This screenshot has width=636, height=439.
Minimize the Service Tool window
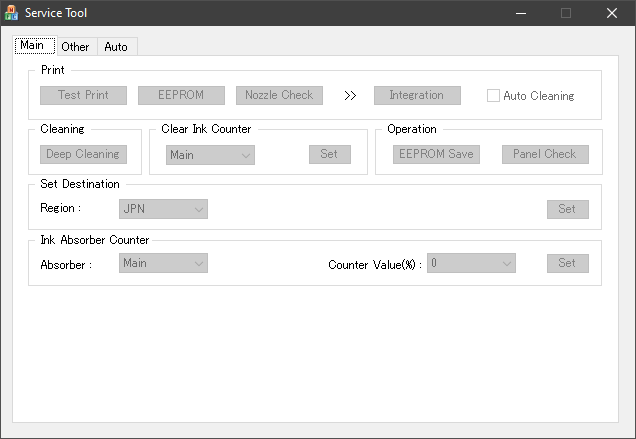(520, 13)
